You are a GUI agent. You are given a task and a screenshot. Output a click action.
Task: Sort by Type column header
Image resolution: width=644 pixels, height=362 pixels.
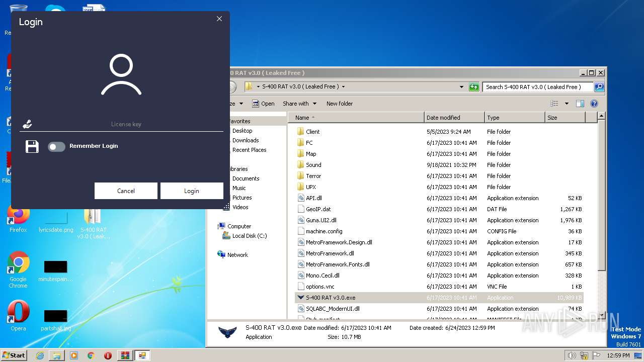(x=515, y=118)
